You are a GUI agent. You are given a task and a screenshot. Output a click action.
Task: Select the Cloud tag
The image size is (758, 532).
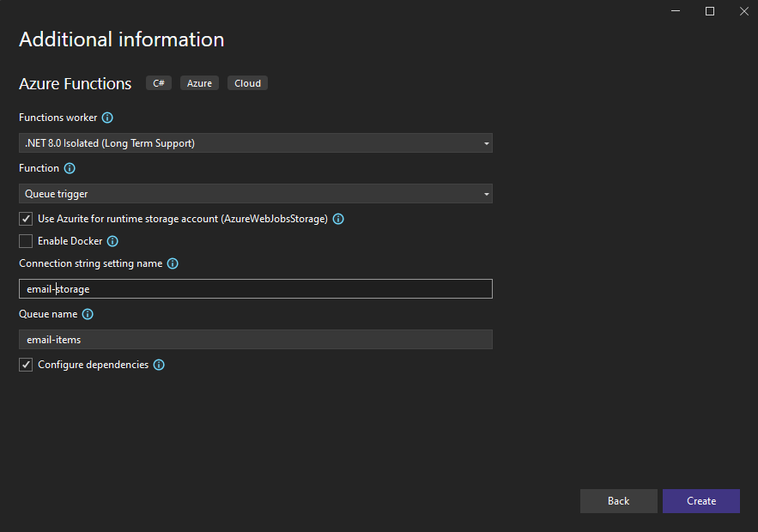click(247, 83)
